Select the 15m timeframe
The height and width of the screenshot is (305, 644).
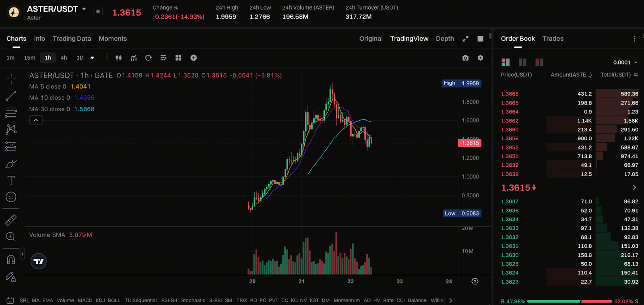30,58
